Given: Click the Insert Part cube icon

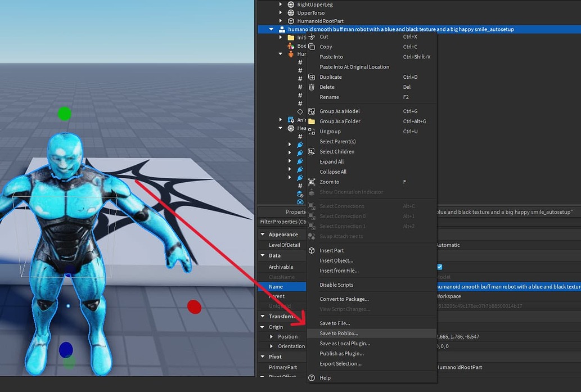Looking at the screenshot, I should click(311, 250).
